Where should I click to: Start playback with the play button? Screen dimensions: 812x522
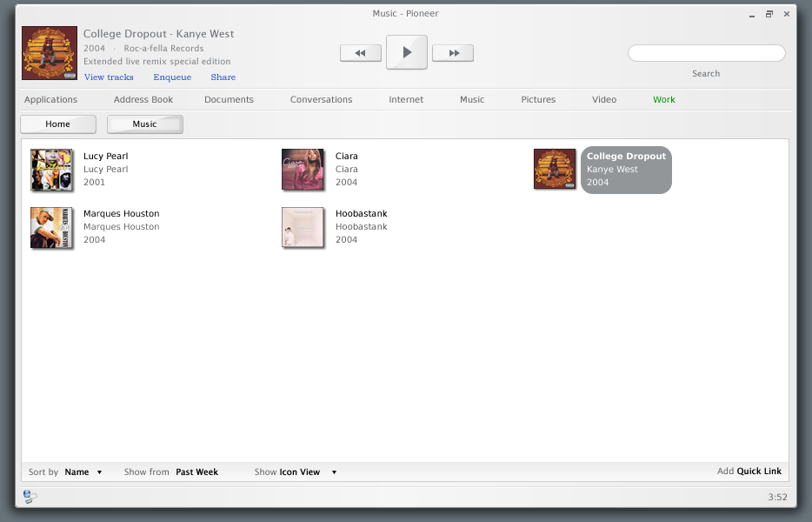(407, 52)
